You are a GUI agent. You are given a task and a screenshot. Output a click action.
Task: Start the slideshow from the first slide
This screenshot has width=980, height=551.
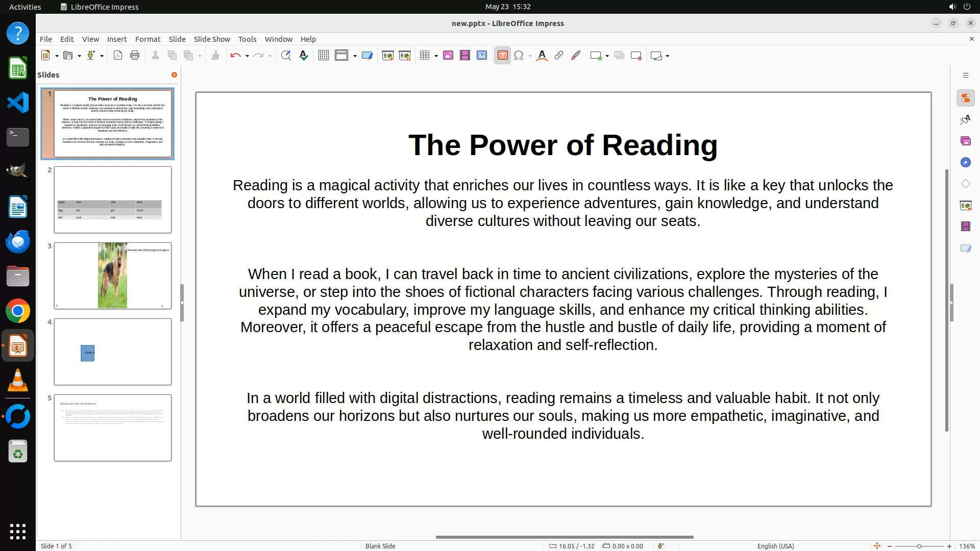click(388, 56)
